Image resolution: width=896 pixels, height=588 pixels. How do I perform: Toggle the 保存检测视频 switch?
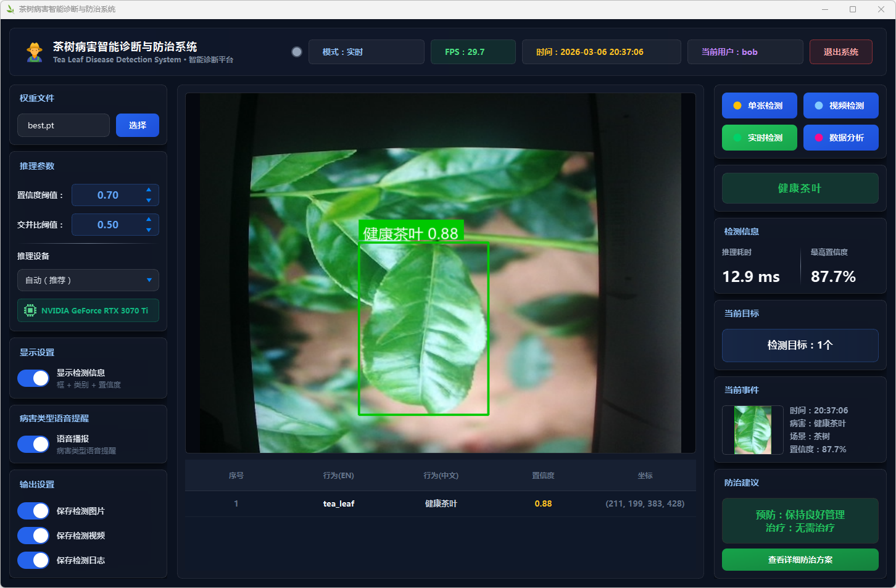33,536
